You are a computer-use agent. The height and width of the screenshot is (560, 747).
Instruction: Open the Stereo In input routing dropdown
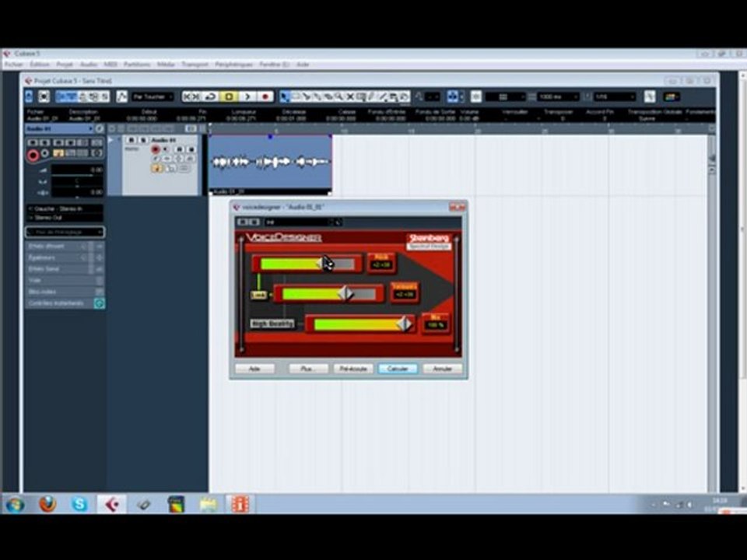(x=65, y=208)
